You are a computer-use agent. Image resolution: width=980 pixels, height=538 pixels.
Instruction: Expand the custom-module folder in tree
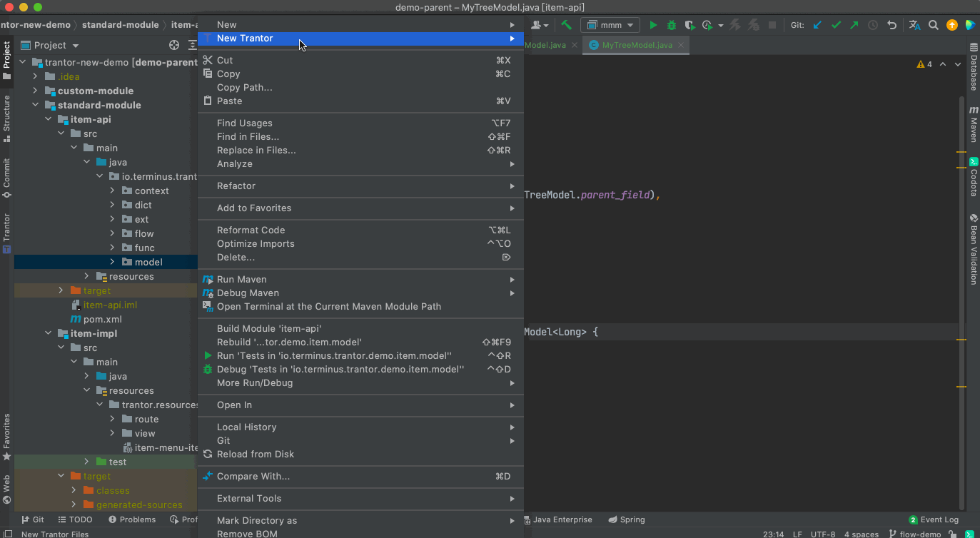pyautogui.click(x=35, y=91)
